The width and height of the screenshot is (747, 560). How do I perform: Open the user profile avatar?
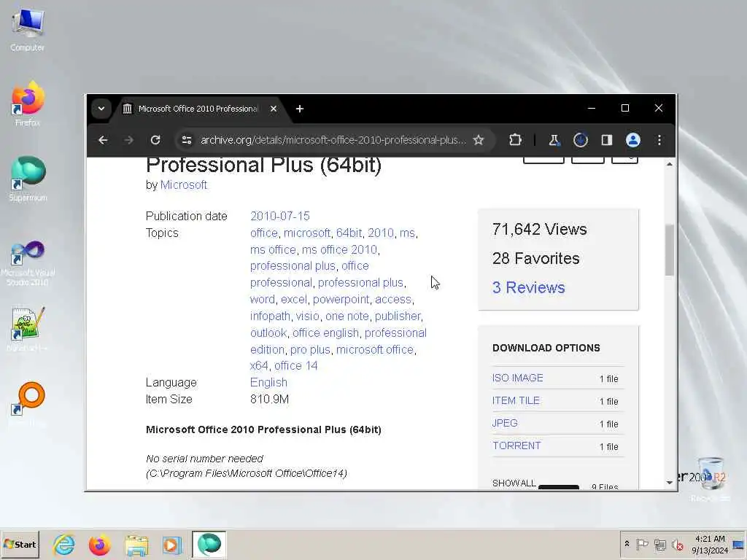633,140
